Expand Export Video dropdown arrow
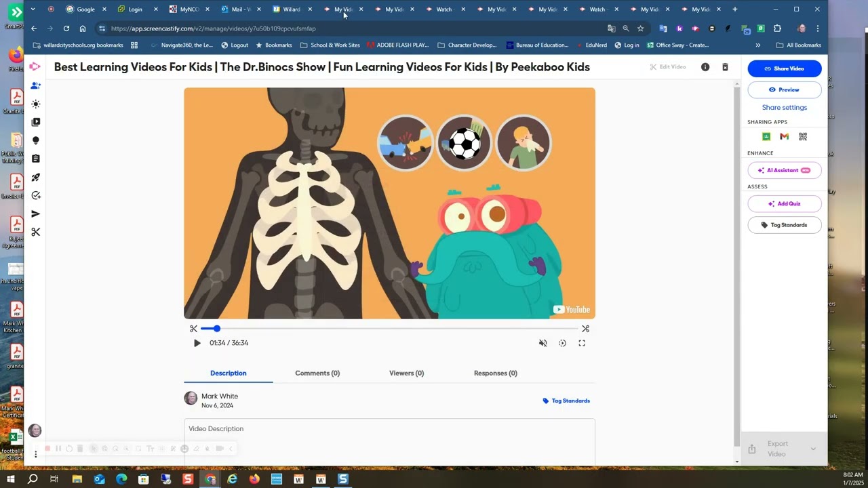Viewport: 868px width, 488px height. pyautogui.click(x=813, y=449)
